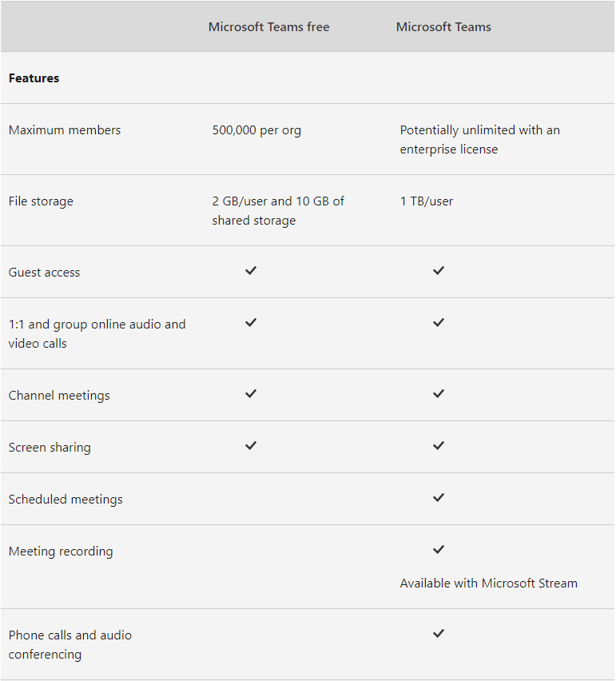Click the Scheduled meetings row label
Screen dimensions: 616x681
tap(66, 500)
